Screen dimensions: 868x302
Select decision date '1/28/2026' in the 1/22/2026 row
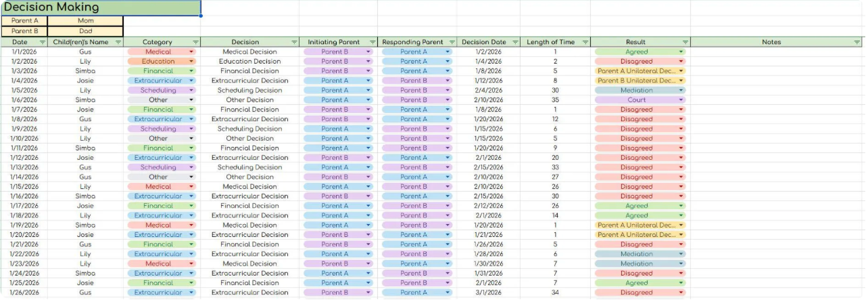[x=489, y=254]
